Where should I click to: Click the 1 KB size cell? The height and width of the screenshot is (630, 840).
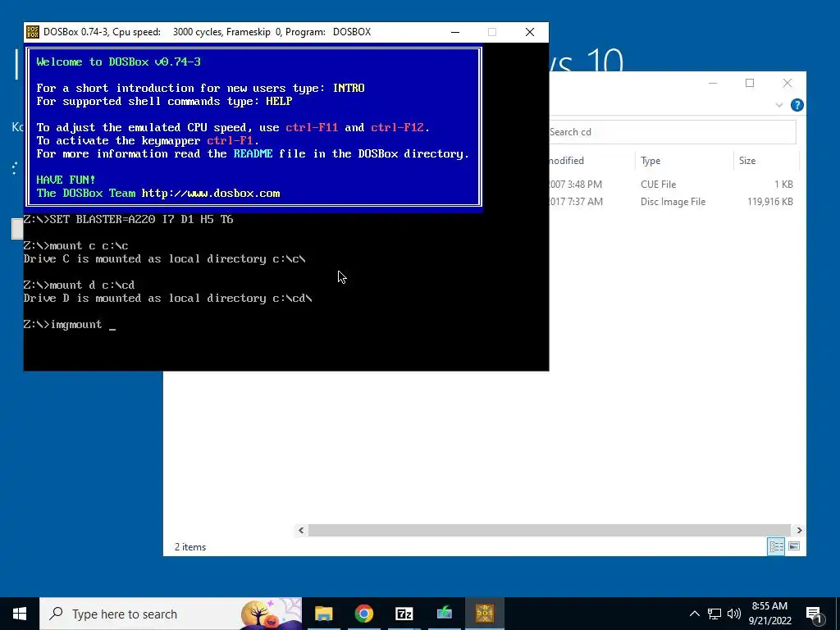coord(783,185)
